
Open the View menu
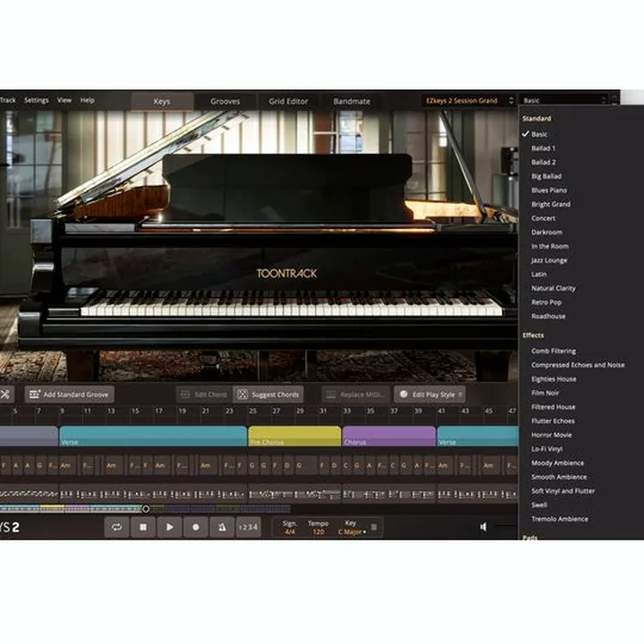[x=64, y=100]
